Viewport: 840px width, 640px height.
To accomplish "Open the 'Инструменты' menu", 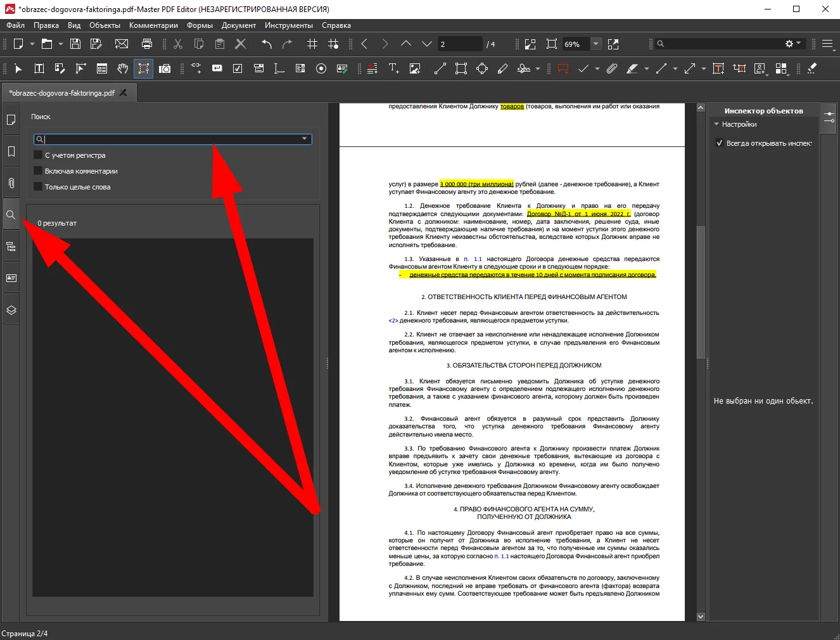I will tap(288, 25).
